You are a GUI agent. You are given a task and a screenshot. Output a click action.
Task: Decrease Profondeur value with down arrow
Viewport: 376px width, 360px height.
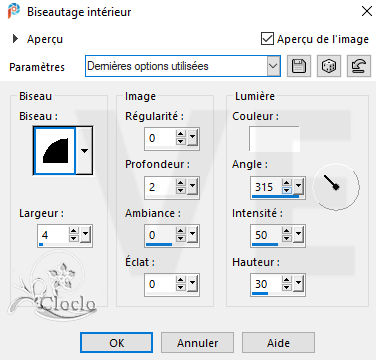(181, 190)
